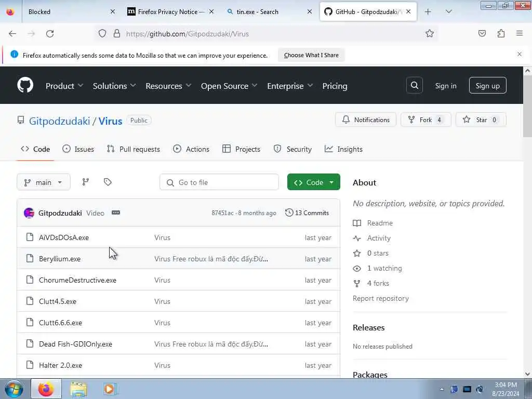This screenshot has width=532, height=399.
Task: Click the Pricing link
Action: [x=335, y=86]
